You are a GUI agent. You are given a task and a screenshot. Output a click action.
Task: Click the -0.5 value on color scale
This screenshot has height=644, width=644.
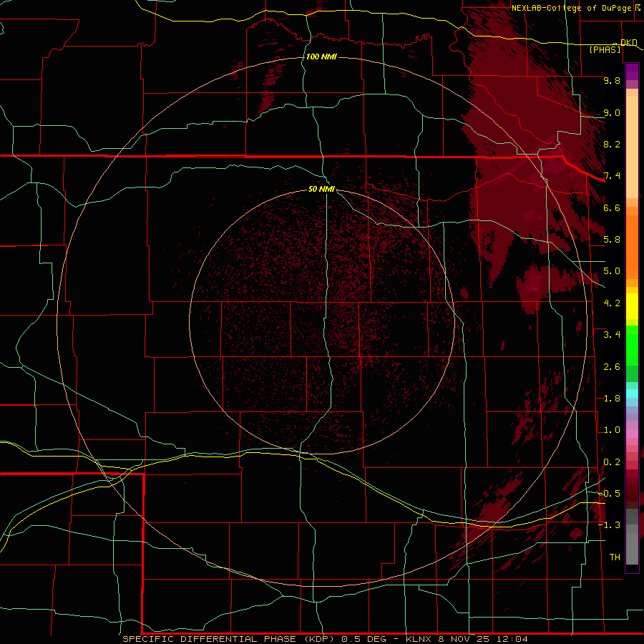click(x=610, y=494)
